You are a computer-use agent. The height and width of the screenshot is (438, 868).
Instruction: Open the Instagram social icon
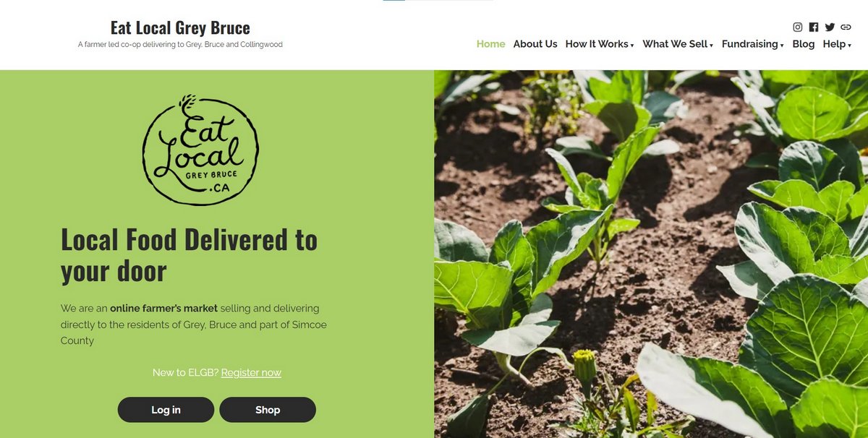tap(798, 27)
